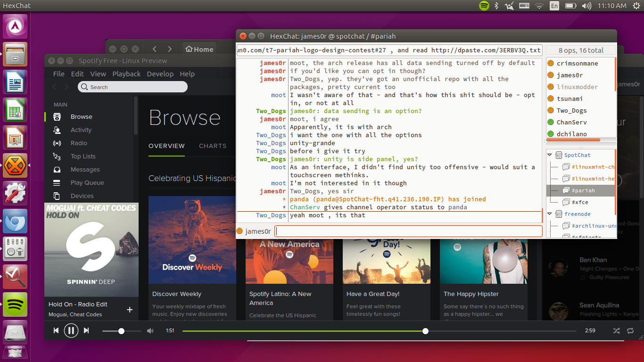
Task: Open battery indicator in top panel
Action: [x=570, y=6]
